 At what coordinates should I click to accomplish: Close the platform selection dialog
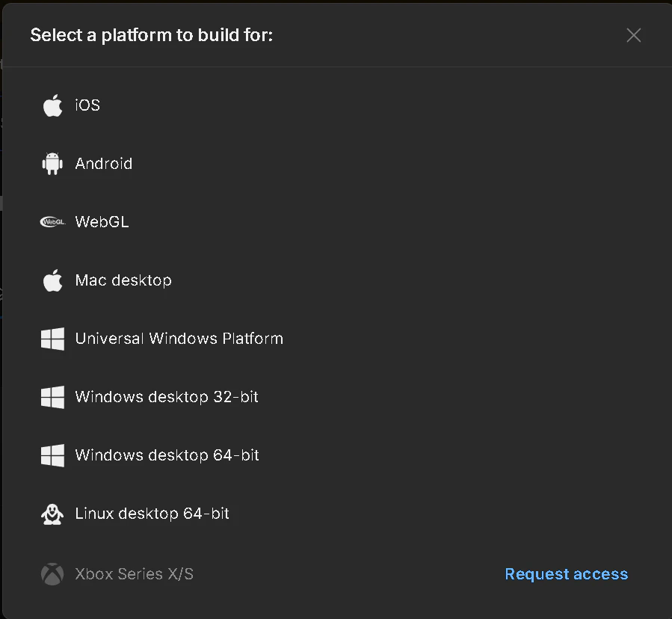(634, 35)
